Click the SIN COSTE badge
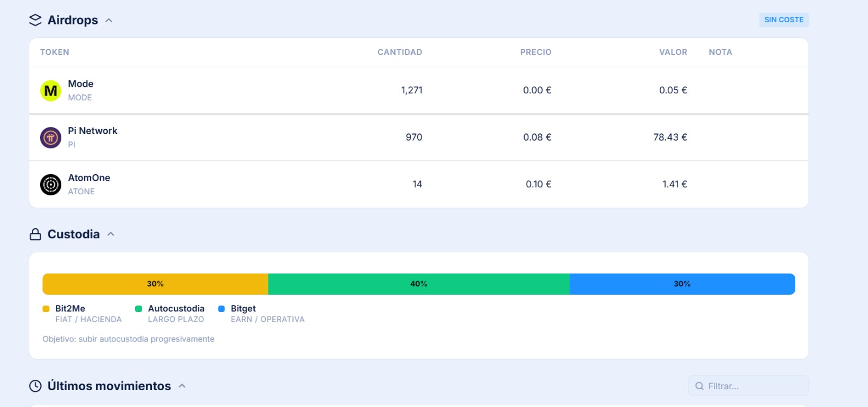 click(784, 20)
